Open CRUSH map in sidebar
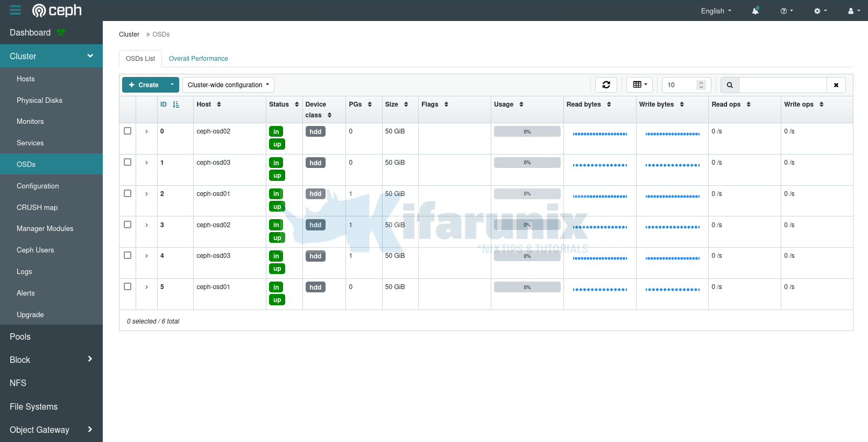Screen dimensions: 868x442 point(37,207)
